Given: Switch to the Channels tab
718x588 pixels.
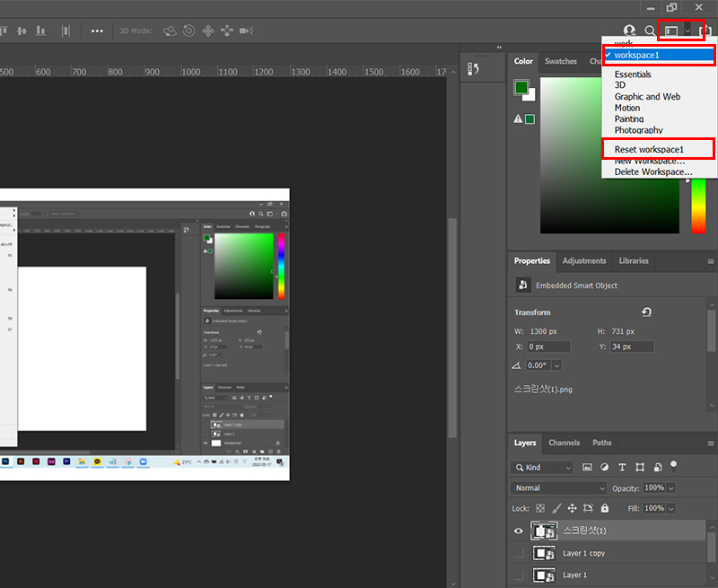Looking at the screenshot, I should (x=564, y=443).
